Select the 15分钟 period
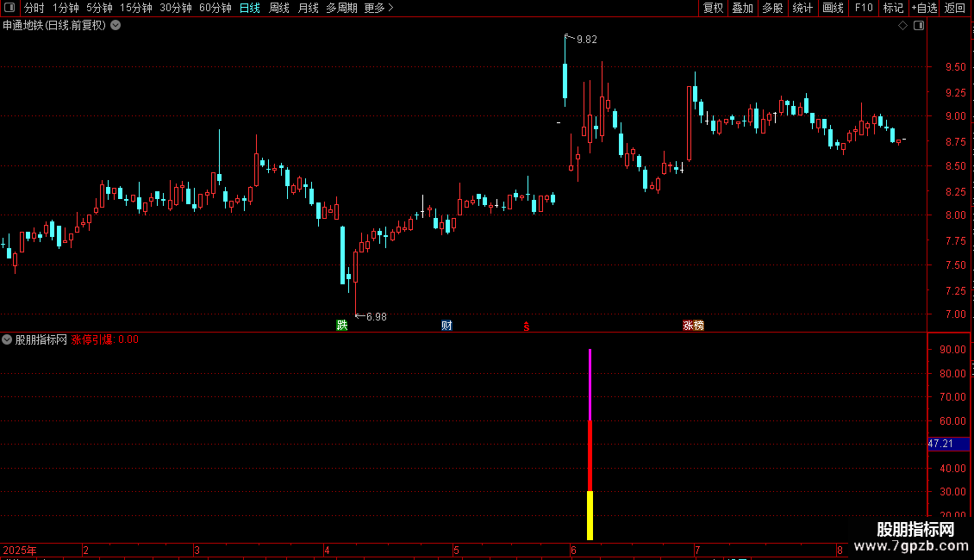The image size is (974, 560). pos(135,8)
